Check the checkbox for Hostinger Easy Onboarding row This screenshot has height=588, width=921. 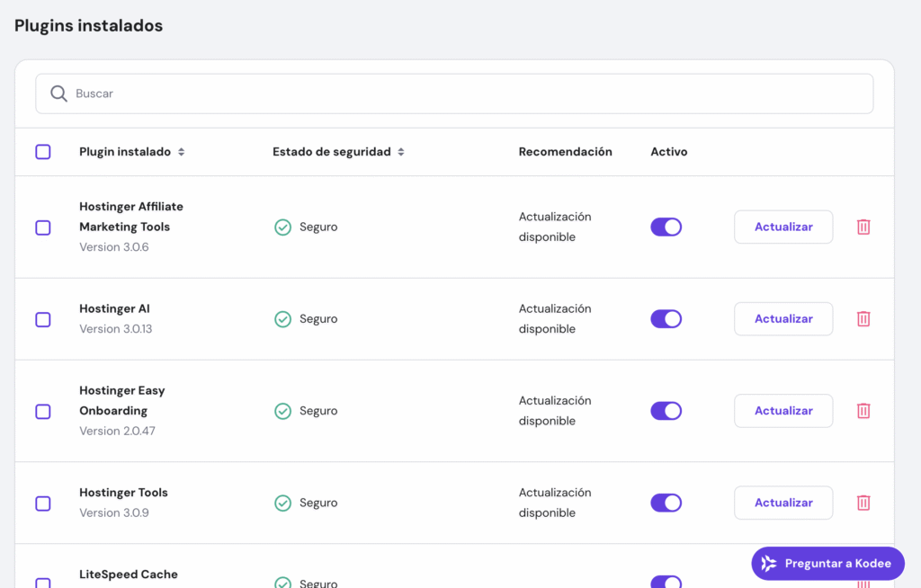[x=42, y=410]
